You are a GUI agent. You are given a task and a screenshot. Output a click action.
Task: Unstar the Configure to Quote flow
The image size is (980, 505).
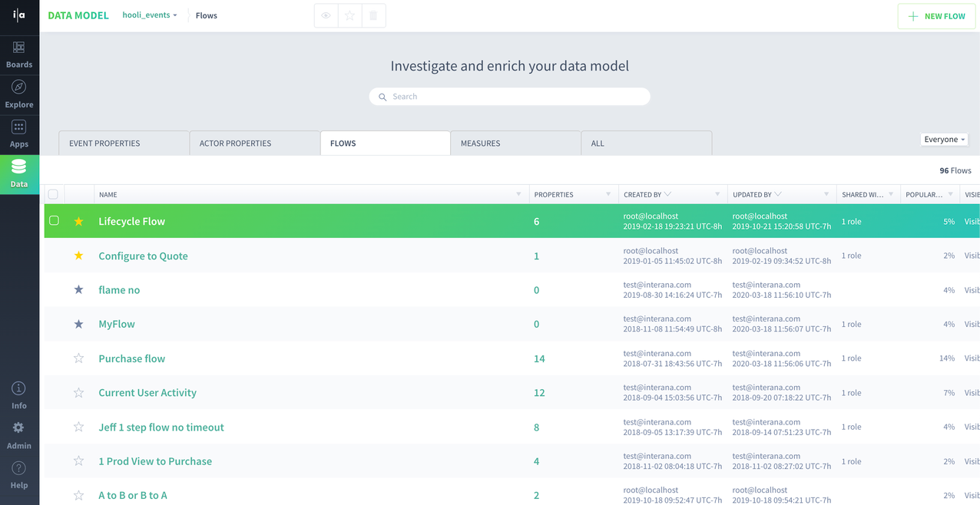coord(78,256)
